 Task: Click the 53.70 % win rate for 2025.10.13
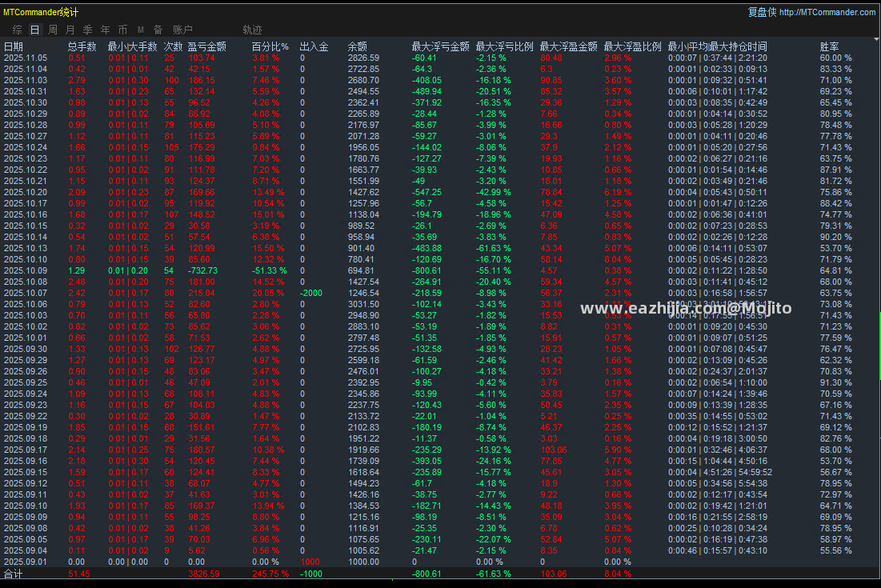[836, 248]
